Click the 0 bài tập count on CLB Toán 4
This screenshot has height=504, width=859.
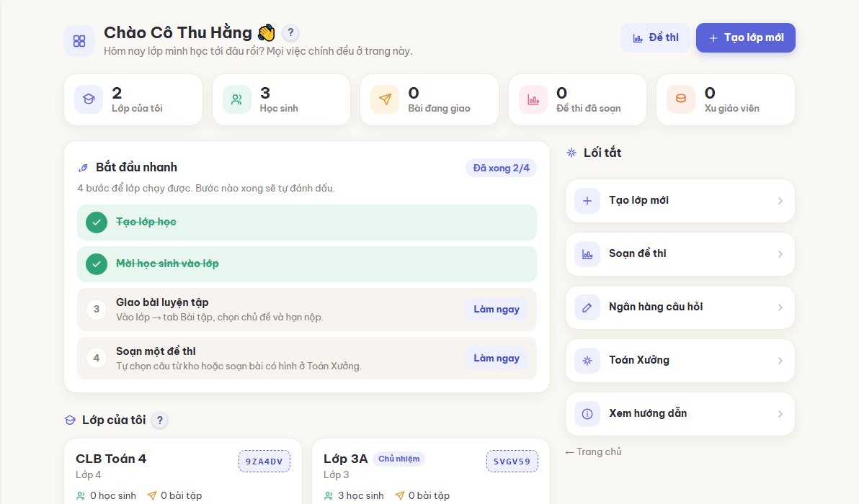click(x=175, y=496)
